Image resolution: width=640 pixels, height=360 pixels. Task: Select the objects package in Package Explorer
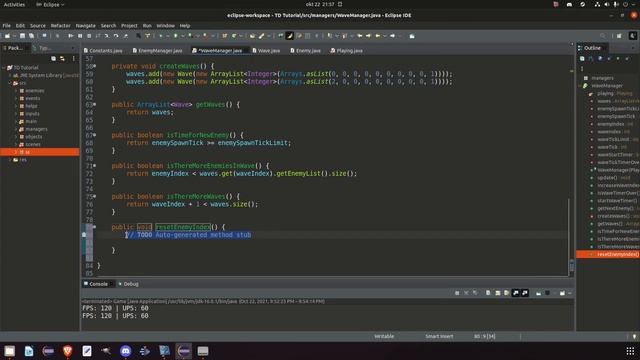coord(33,137)
